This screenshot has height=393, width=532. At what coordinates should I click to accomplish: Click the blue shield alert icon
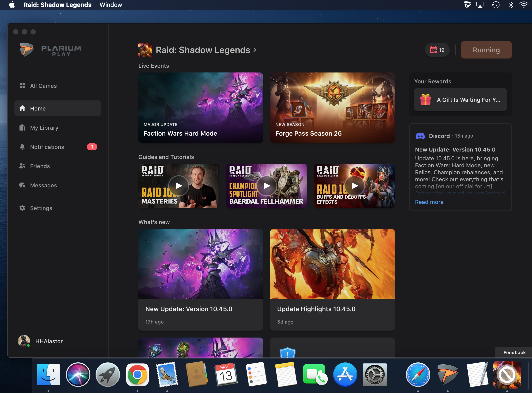tap(287, 352)
